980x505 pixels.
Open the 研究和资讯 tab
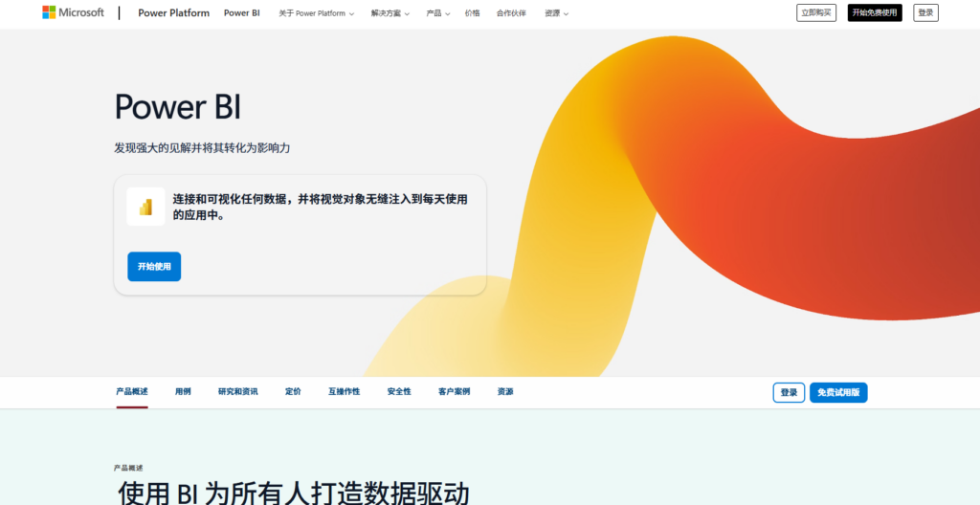[x=237, y=392]
